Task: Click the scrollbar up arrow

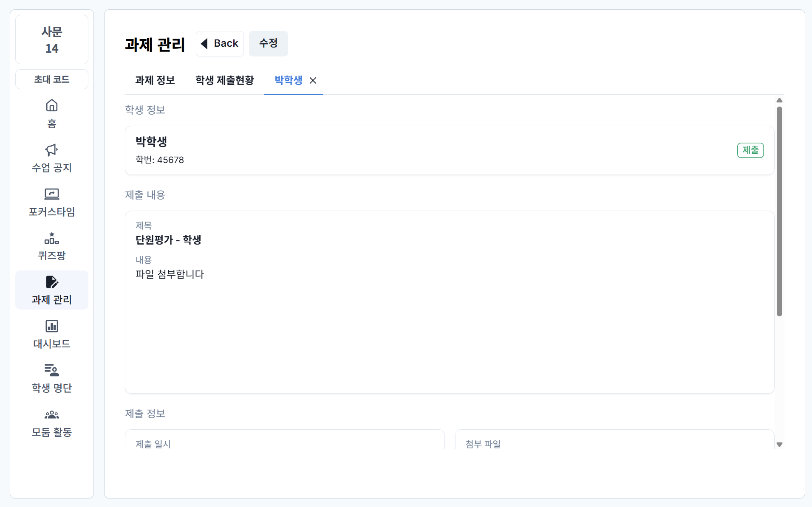Action: [x=779, y=101]
